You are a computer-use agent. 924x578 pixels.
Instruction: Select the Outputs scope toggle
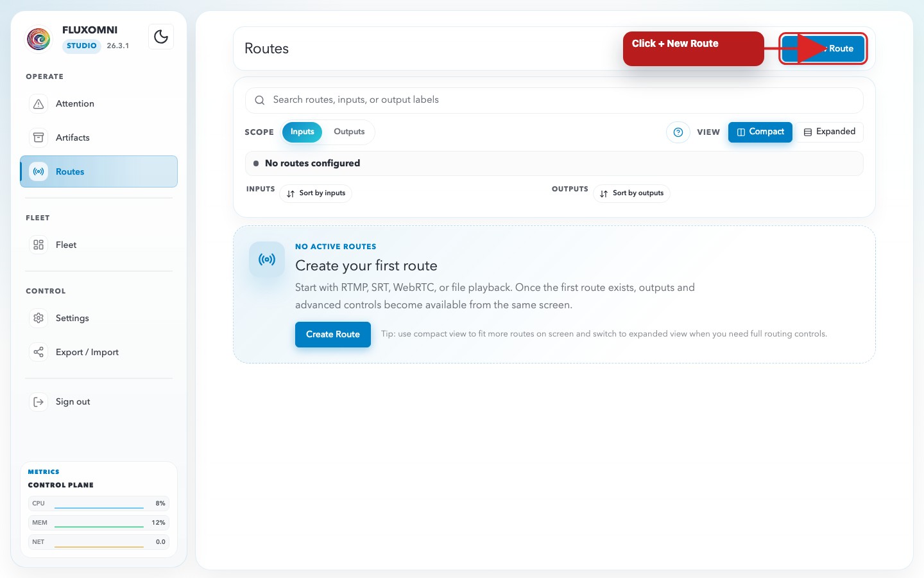click(349, 132)
